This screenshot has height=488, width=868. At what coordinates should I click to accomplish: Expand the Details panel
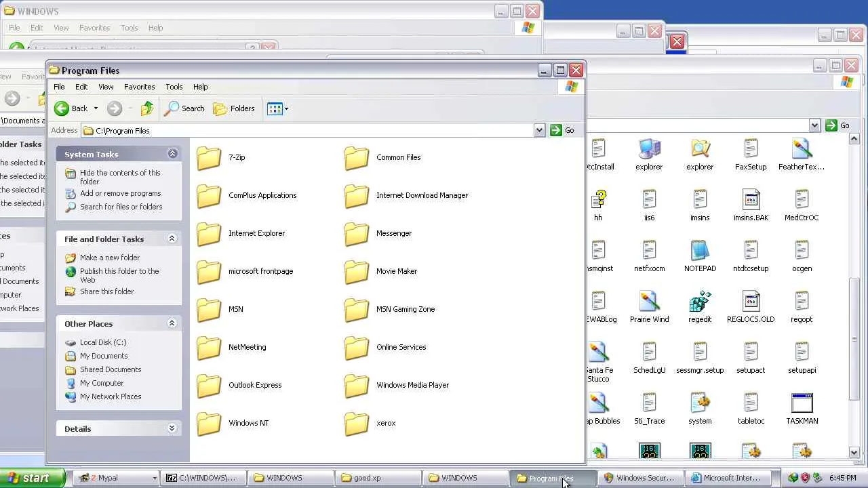point(172,428)
